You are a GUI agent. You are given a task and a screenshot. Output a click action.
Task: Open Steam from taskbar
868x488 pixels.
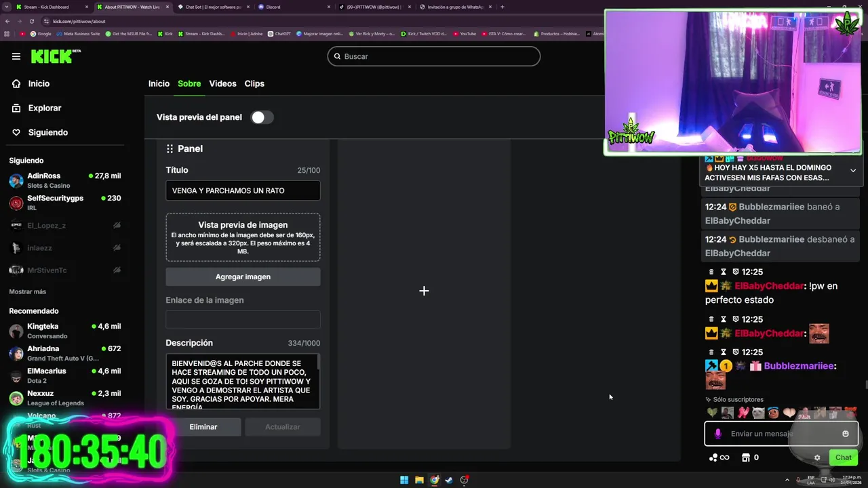coord(449,480)
